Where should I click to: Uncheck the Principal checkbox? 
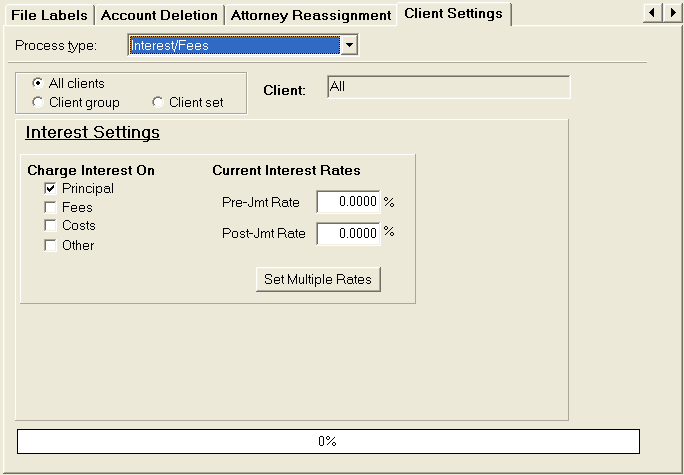(x=50, y=189)
